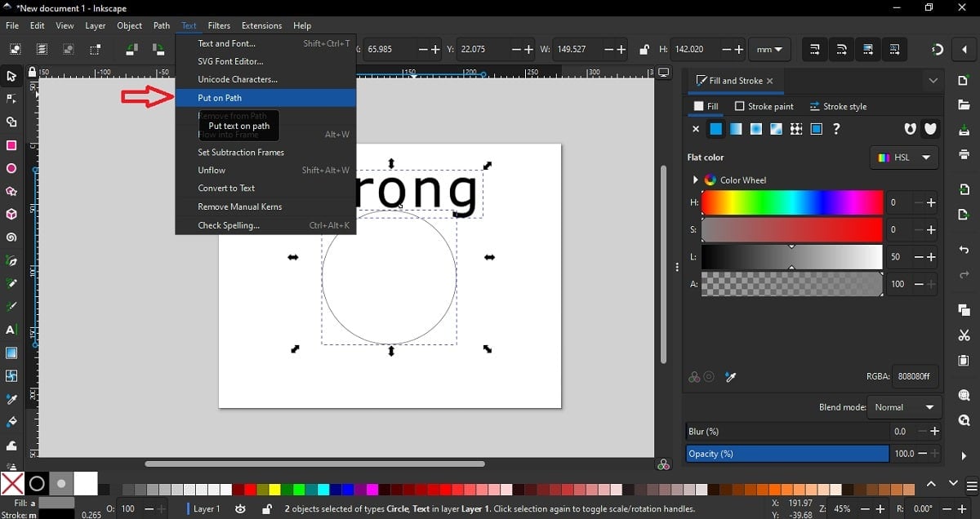This screenshot has width=980, height=519.
Task: Select the Node editing tool
Action: (x=11, y=99)
